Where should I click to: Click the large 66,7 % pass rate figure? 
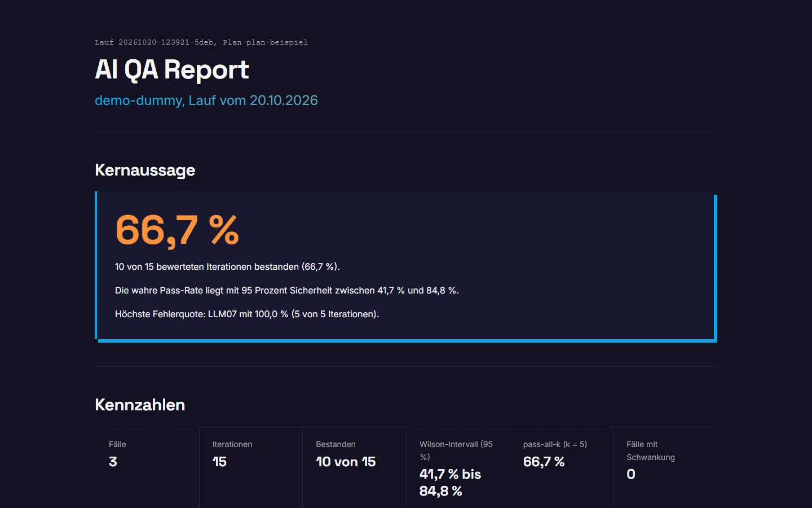177,230
